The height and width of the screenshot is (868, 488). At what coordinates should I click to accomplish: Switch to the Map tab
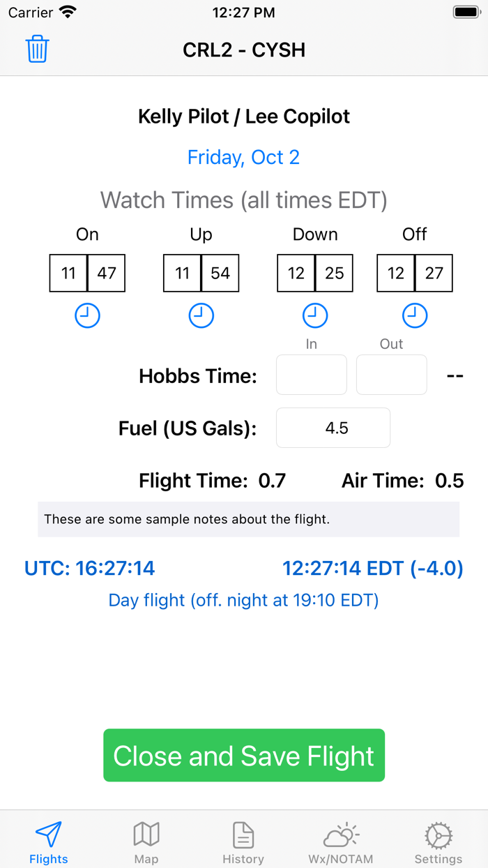146,841
